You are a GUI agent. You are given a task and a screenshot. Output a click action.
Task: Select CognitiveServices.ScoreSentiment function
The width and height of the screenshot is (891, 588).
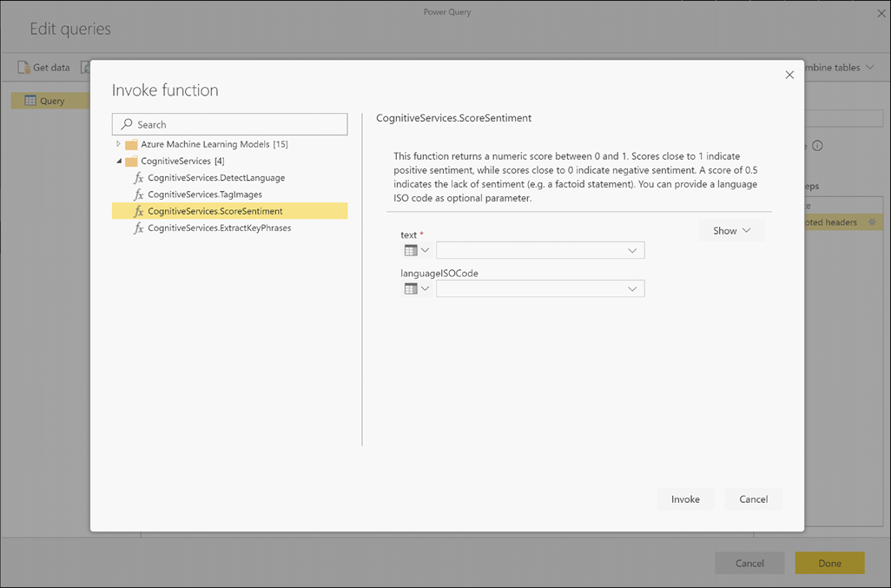pos(229,211)
